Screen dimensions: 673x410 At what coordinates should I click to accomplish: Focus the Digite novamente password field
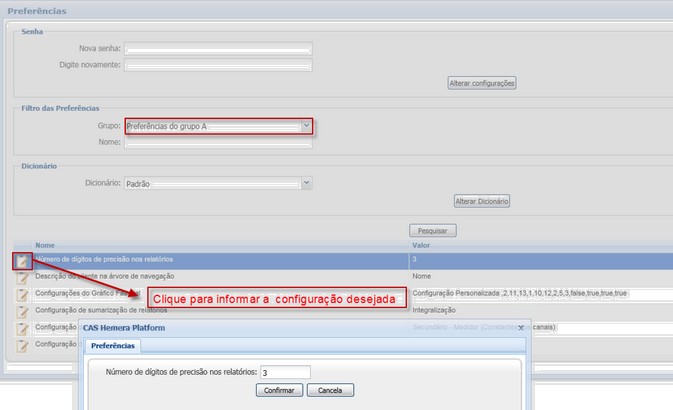click(x=218, y=65)
